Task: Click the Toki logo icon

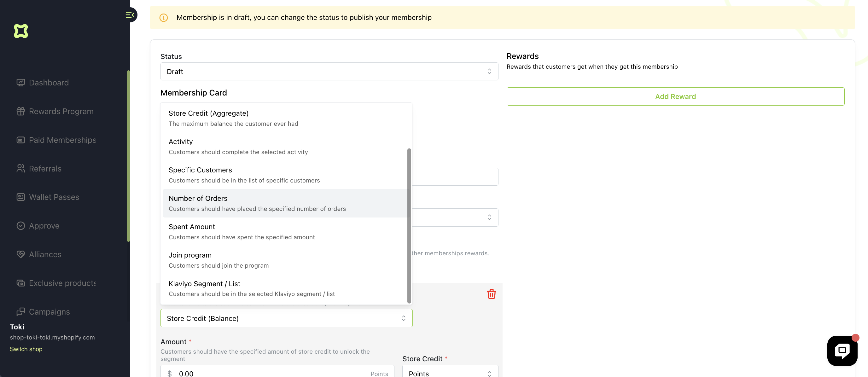Action: coord(21,31)
